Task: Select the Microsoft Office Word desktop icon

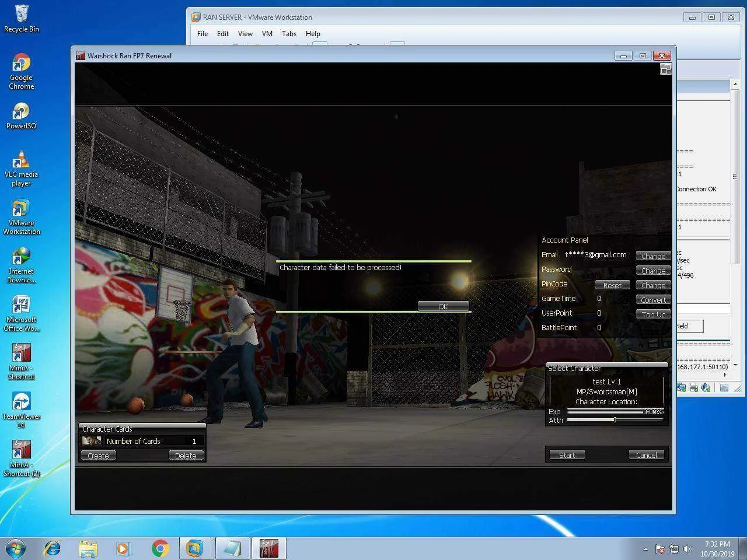Action: click(22, 314)
